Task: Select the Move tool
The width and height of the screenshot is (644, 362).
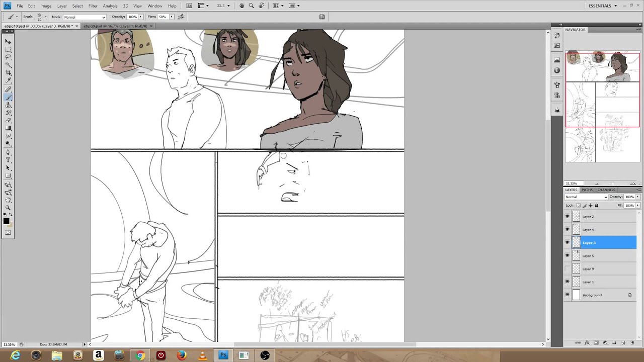Action: click(8, 42)
